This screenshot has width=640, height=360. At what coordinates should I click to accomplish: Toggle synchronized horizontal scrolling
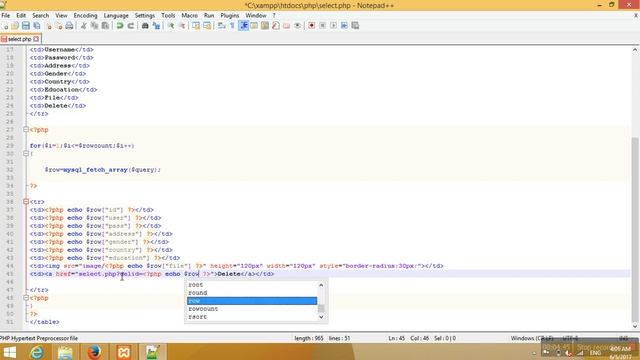(207, 26)
